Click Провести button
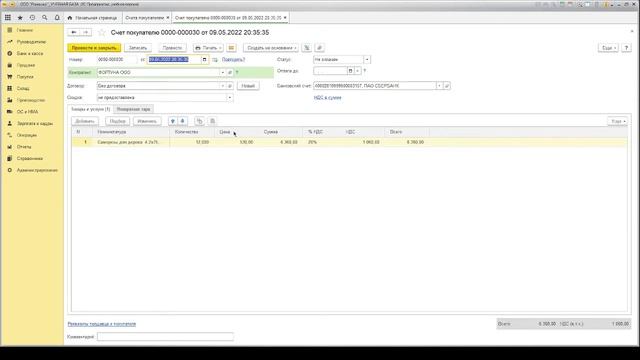Viewport: 640px width, 360px height. (x=172, y=48)
